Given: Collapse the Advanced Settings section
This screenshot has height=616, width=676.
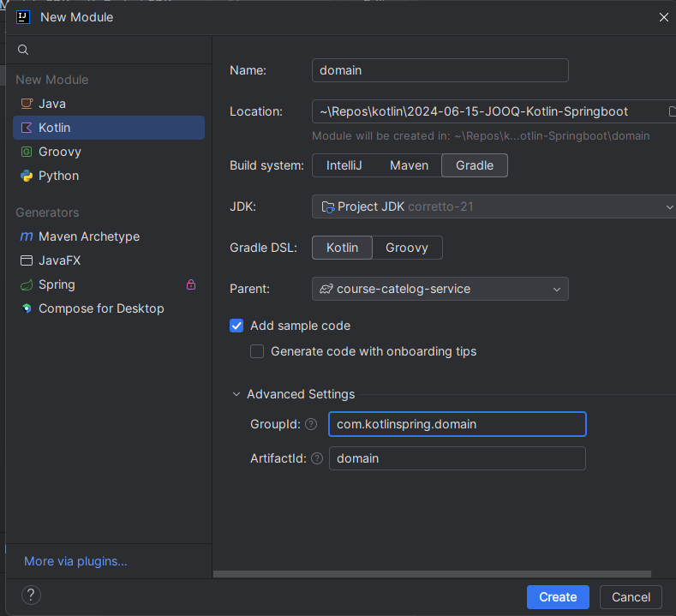Looking at the screenshot, I should (x=236, y=394).
